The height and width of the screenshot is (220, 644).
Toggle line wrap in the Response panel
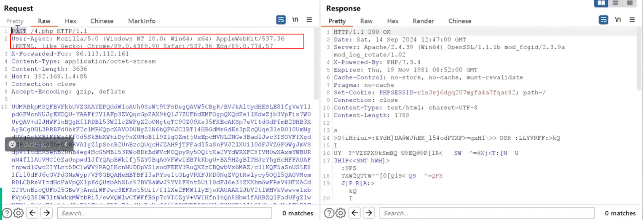(604, 20)
